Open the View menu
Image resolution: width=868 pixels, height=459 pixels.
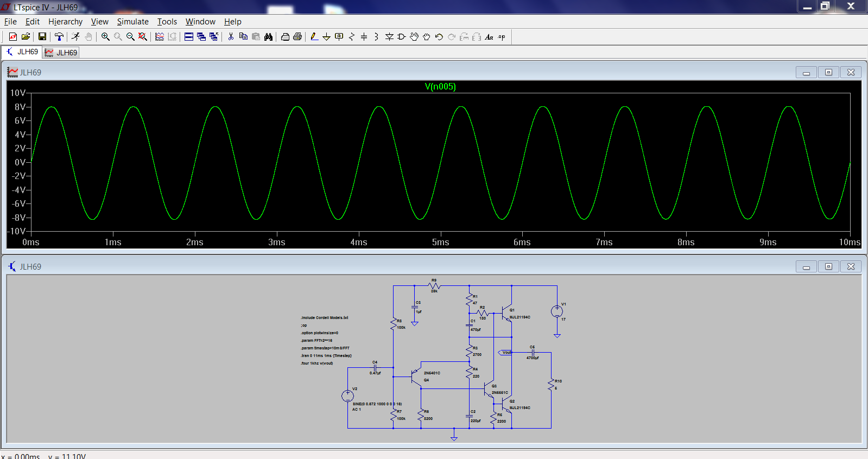[99, 22]
